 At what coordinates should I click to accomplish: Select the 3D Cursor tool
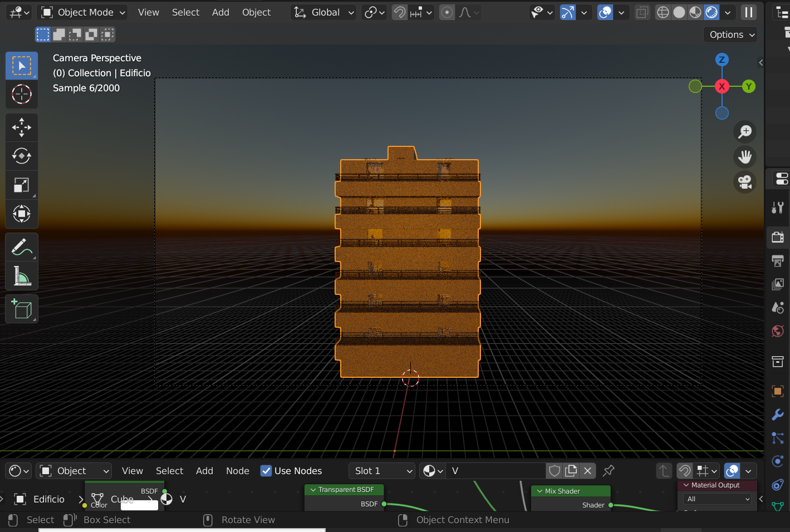pos(22,95)
